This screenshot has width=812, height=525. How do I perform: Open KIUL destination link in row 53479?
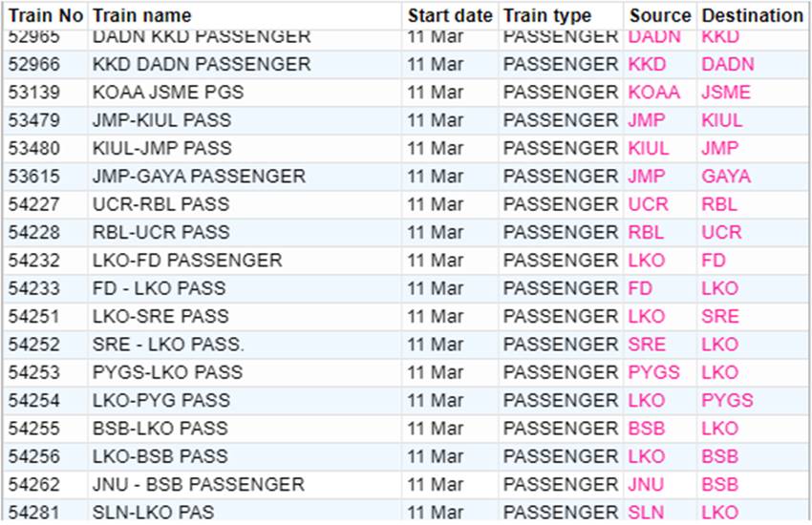722,120
